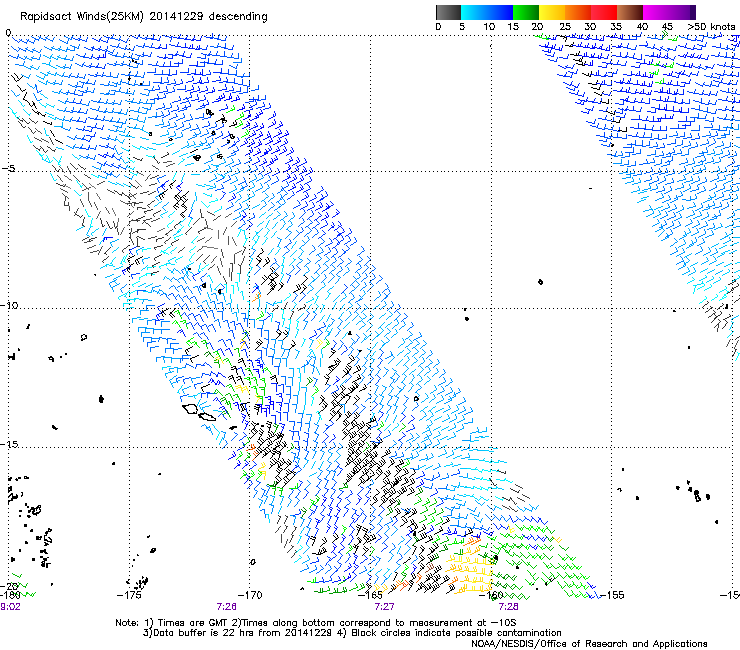Image resolution: width=740 pixels, height=650 pixels.
Task: Click the magenta 40-45 knots legend swatch
Action: (x=656, y=12)
